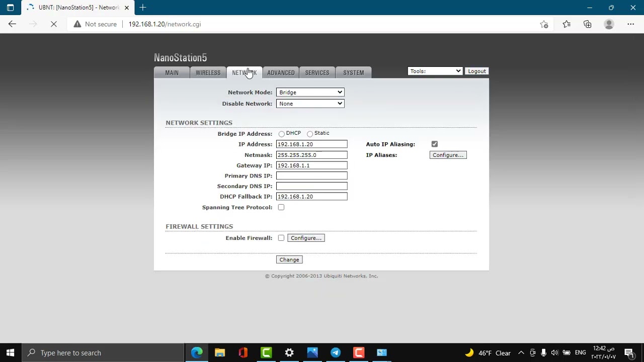Switch to the SYSTEM tab

pos(353,73)
